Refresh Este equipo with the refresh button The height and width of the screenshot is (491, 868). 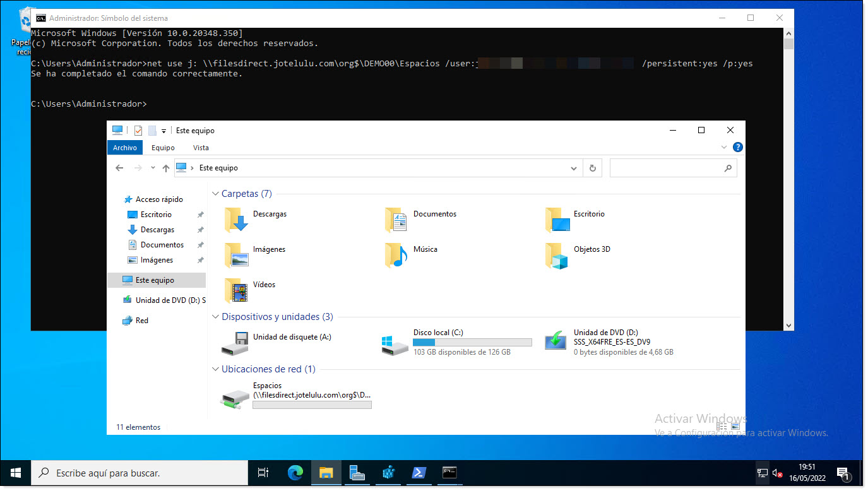tap(592, 167)
